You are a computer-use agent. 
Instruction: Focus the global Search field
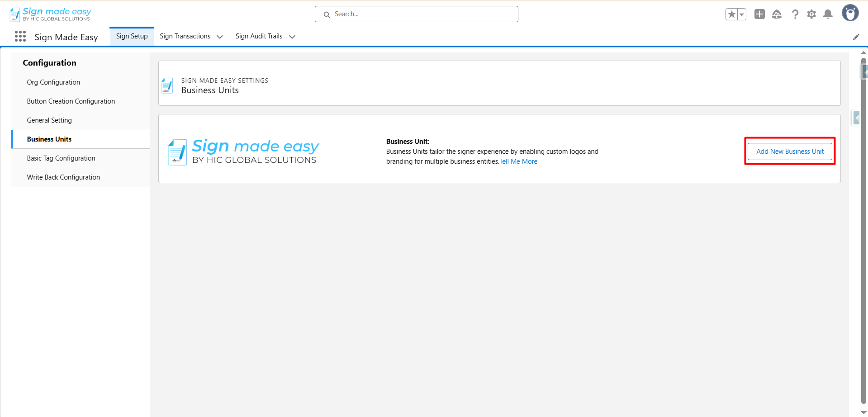pos(416,14)
